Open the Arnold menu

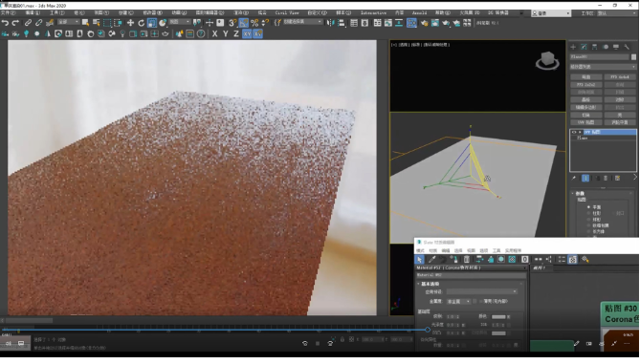coord(419,13)
